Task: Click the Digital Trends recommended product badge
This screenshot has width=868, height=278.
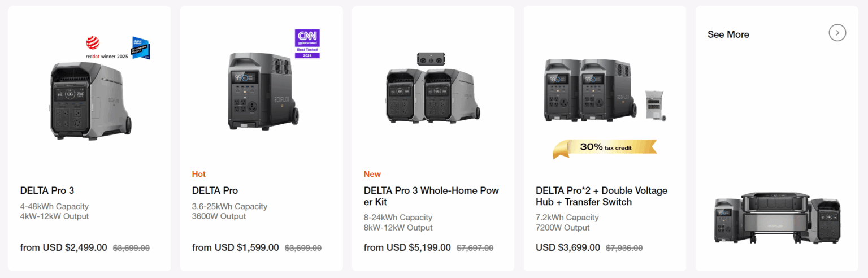Action: coord(141,49)
